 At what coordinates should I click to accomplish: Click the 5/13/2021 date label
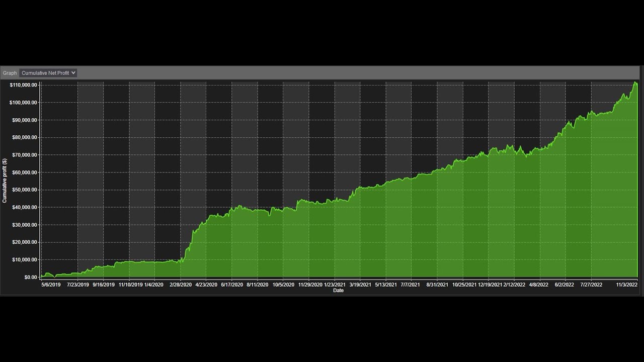(386, 285)
